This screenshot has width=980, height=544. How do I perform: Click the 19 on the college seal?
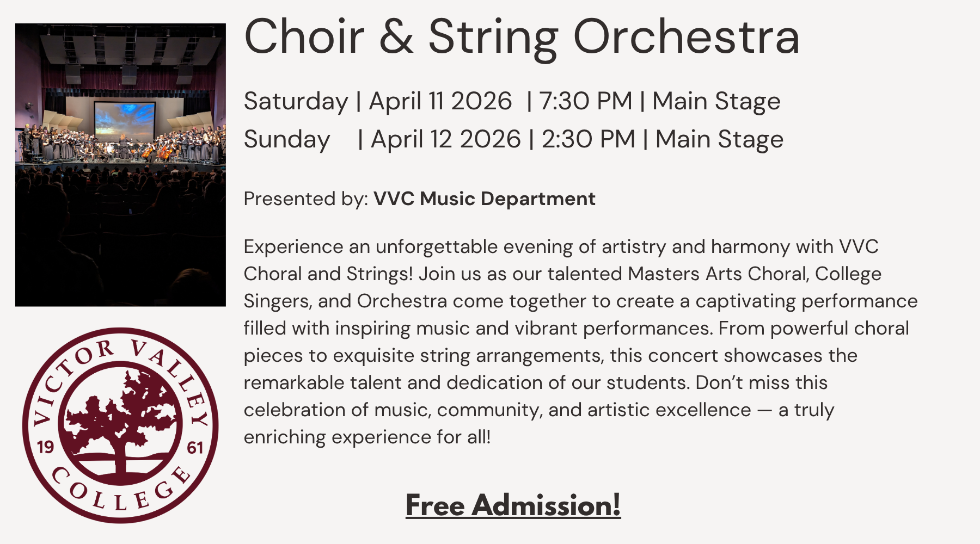[x=45, y=447]
